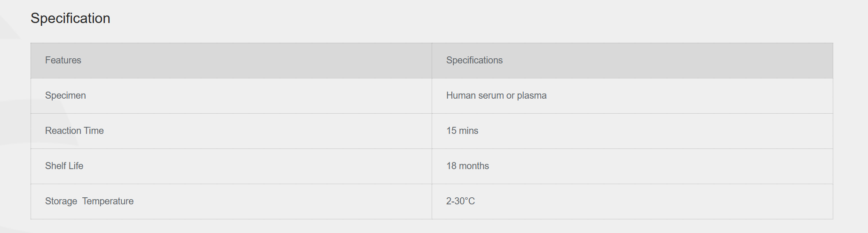The height and width of the screenshot is (233, 868).
Task: Select the "Specimen" feature label
Action: (65, 95)
